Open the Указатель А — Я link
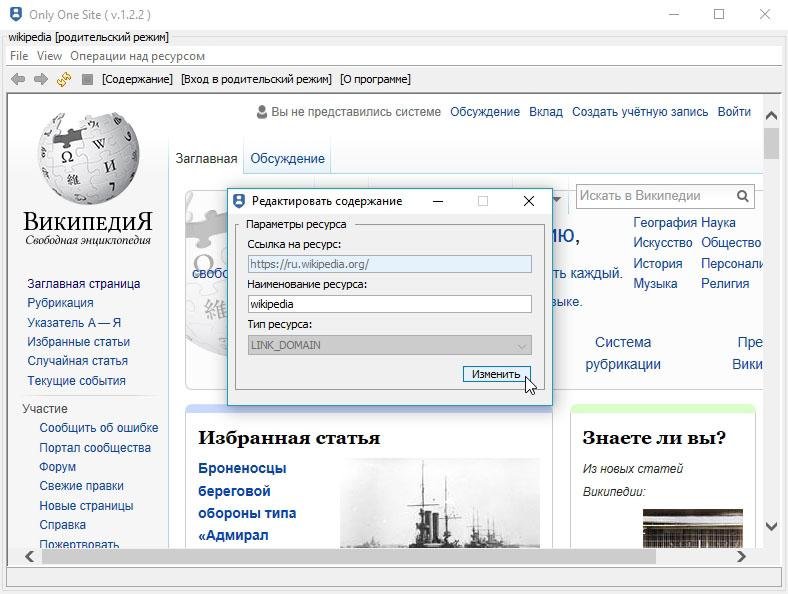The image size is (788, 594). [x=74, y=322]
